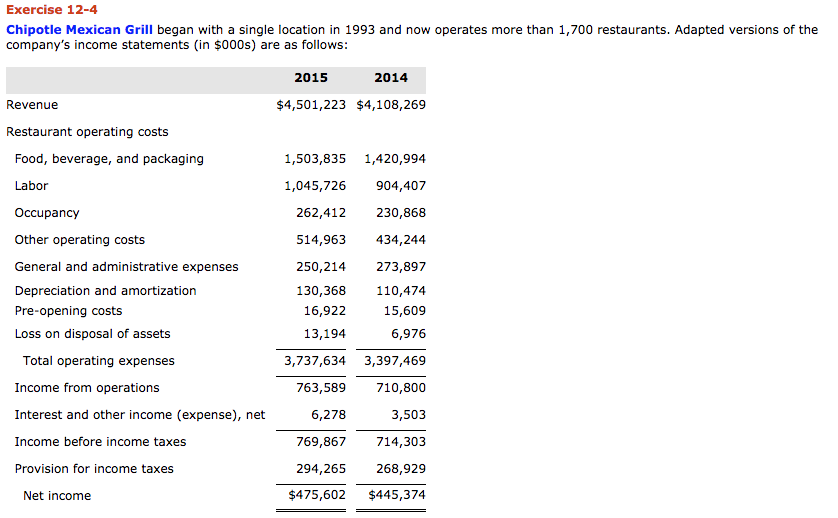Screen dimensions: 838x518
Task: Click Provision for income taxes label
Action: click(x=94, y=469)
